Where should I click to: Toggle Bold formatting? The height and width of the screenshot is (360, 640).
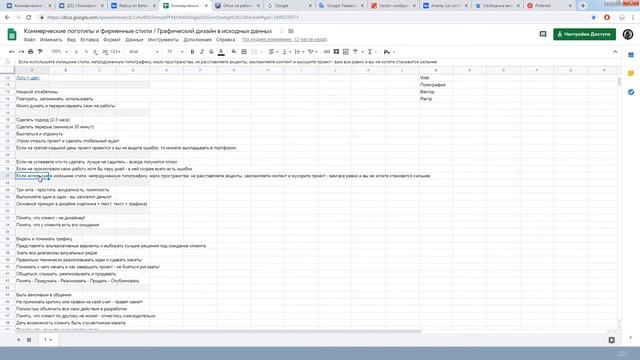click(x=192, y=52)
